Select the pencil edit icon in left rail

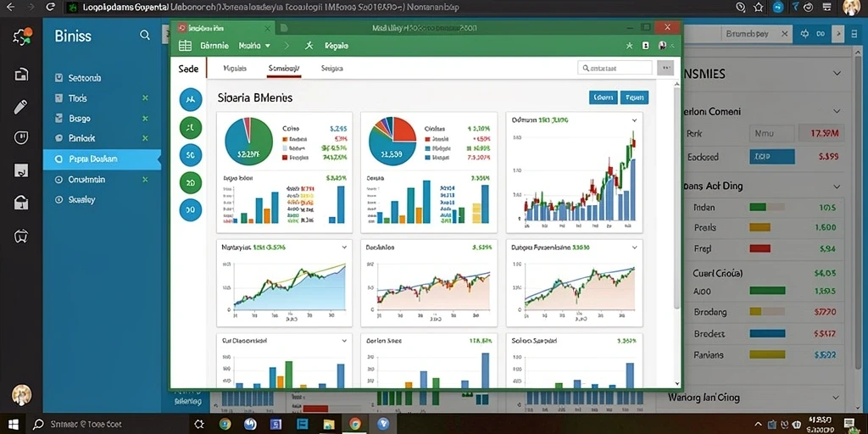[x=21, y=106]
